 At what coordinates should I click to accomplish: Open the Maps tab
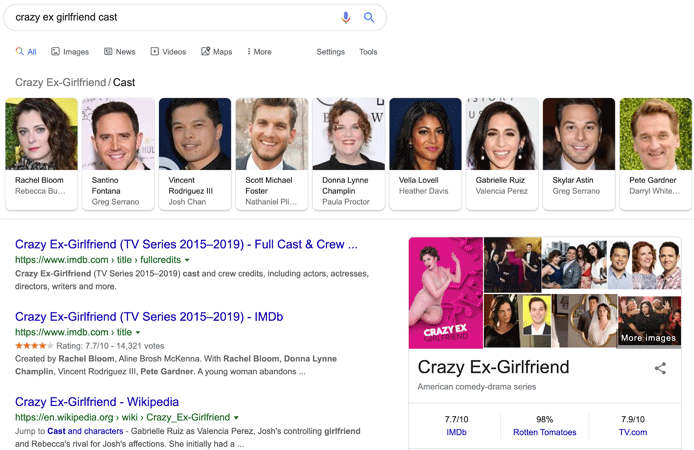coord(216,52)
